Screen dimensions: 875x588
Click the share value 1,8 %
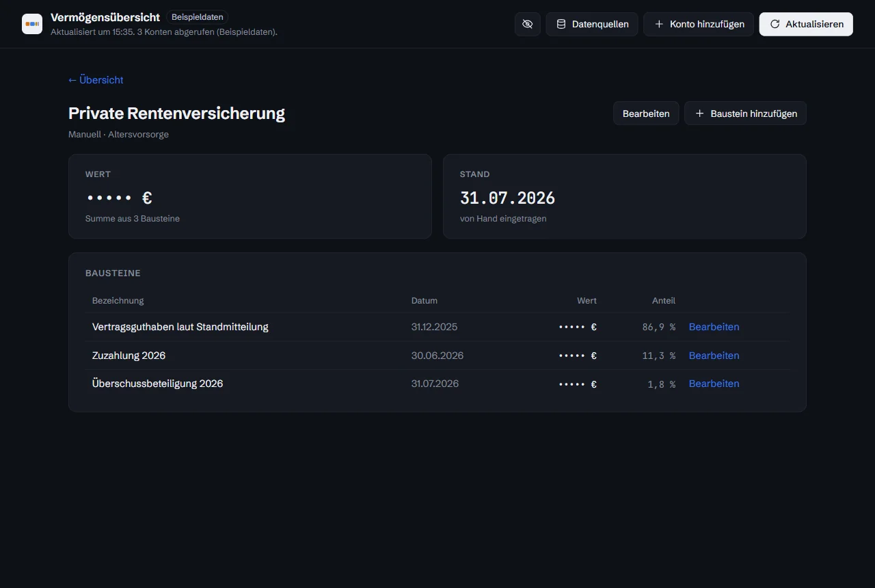point(661,384)
